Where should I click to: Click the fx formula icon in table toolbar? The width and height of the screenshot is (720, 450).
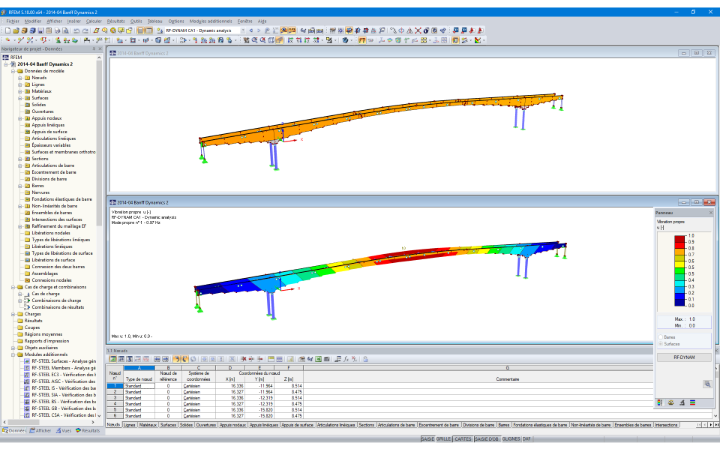point(346,359)
